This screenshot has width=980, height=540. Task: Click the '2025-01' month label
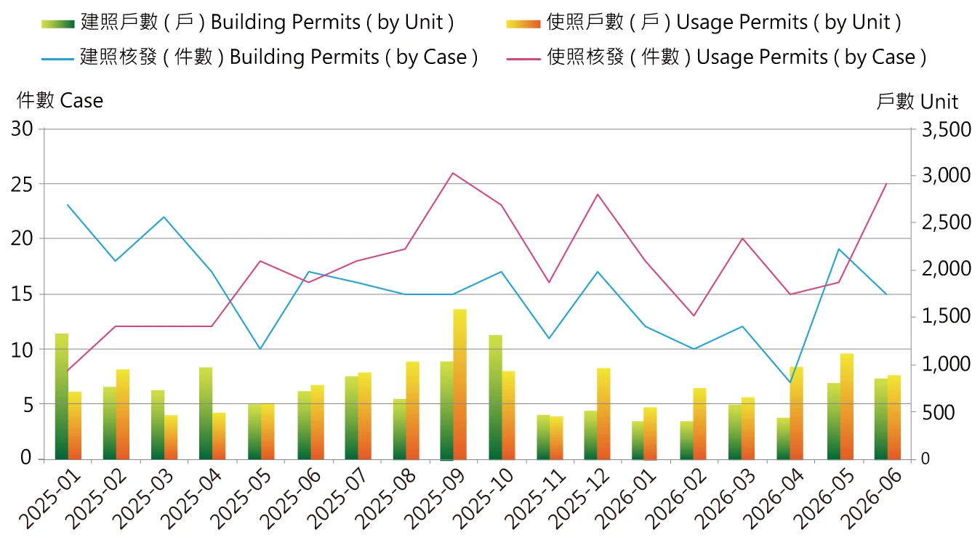coord(49,498)
